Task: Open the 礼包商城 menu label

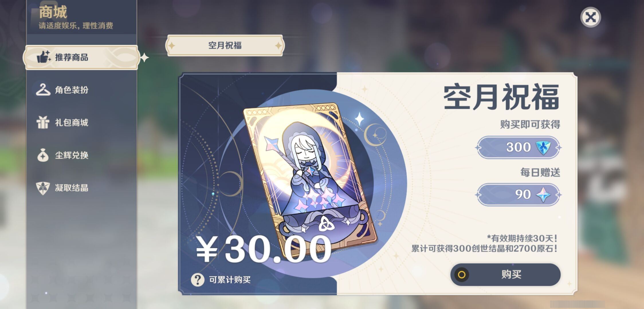Action: pos(72,123)
